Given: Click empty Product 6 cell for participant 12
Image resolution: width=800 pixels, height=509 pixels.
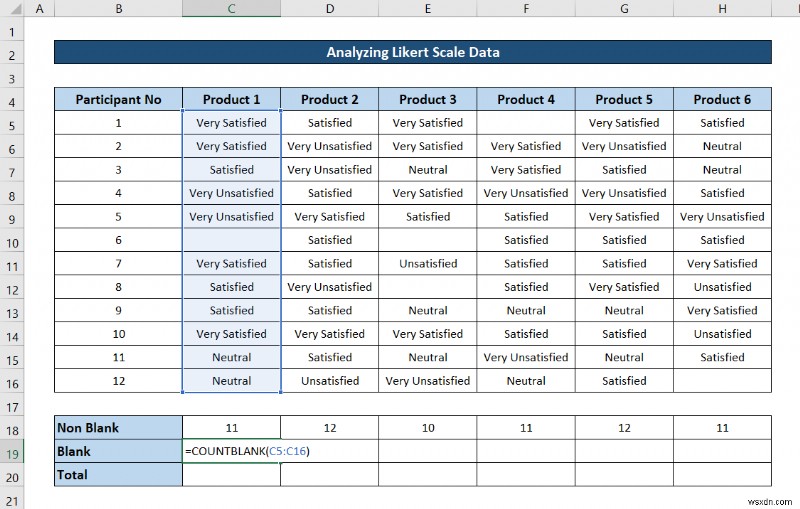Looking at the screenshot, I should [x=722, y=380].
